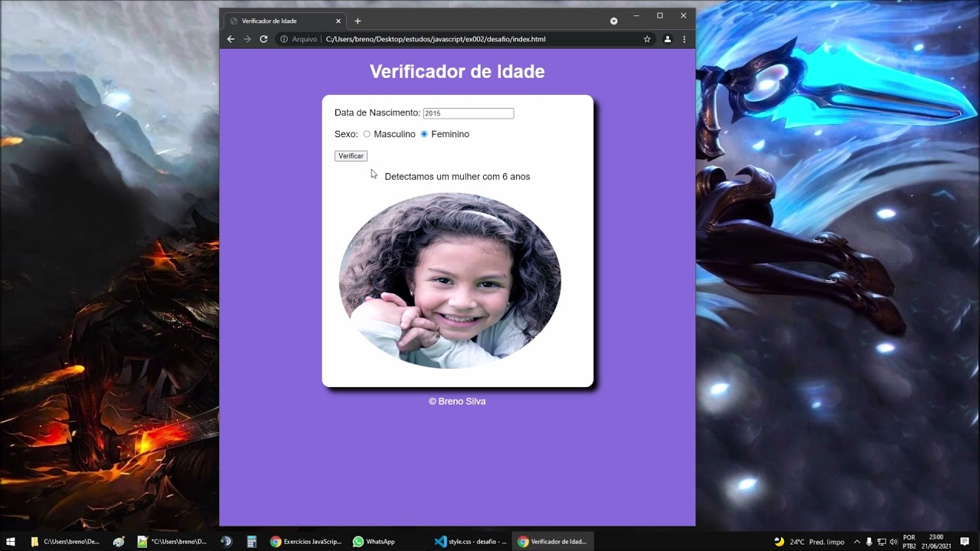Viewport: 980px width, 551px height.
Task: Close the Verificador de Idade tab
Action: (338, 21)
